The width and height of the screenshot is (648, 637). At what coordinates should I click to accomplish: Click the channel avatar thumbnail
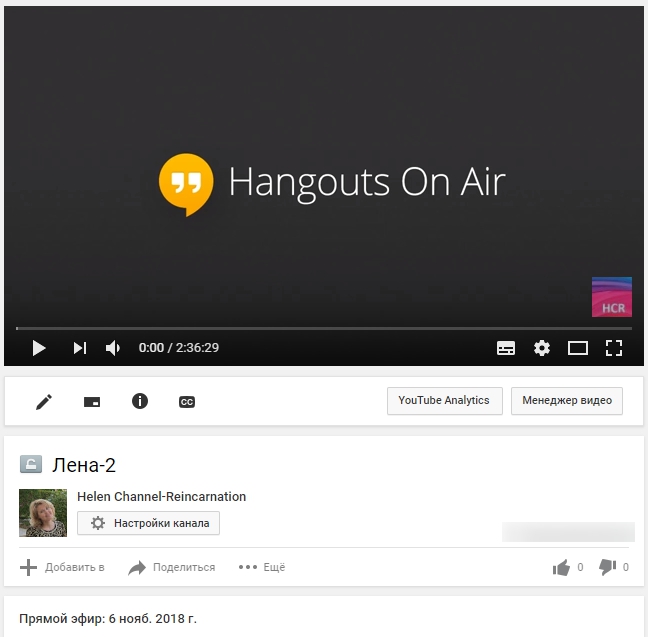(x=43, y=513)
